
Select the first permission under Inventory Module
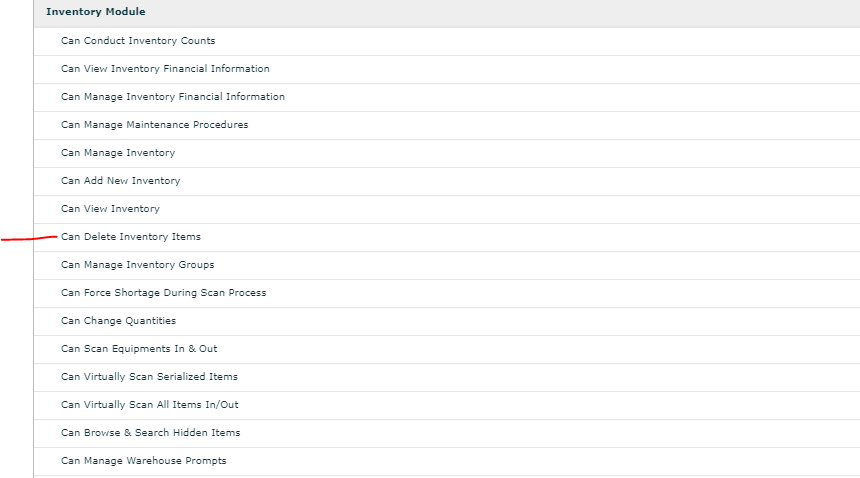[138, 41]
